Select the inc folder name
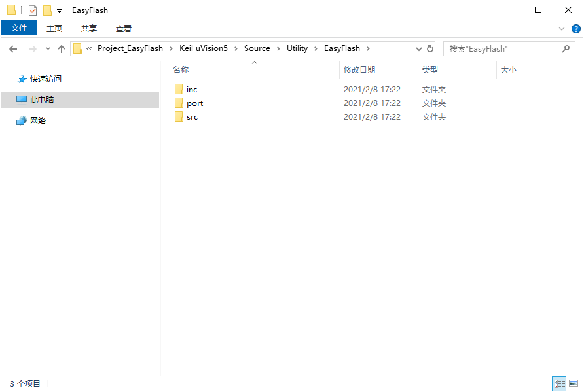 192,90
